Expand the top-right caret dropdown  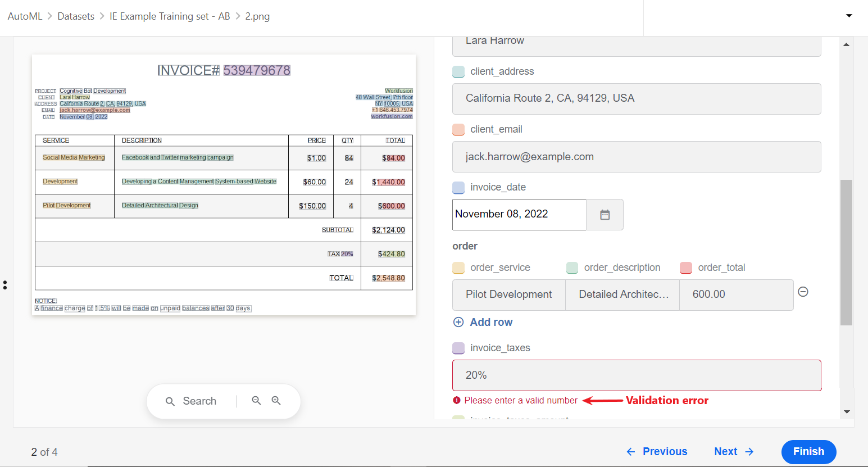849,16
